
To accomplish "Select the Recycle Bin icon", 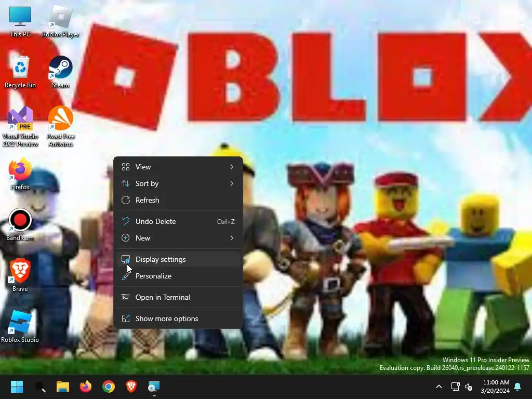I will pyautogui.click(x=20, y=72).
